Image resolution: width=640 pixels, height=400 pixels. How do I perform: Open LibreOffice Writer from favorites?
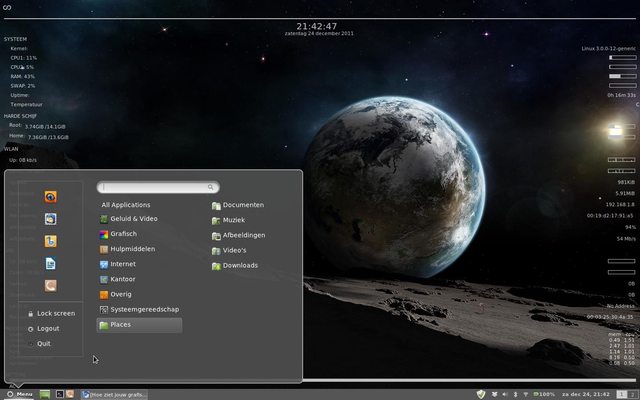pyautogui.click(x=51, y=263)
